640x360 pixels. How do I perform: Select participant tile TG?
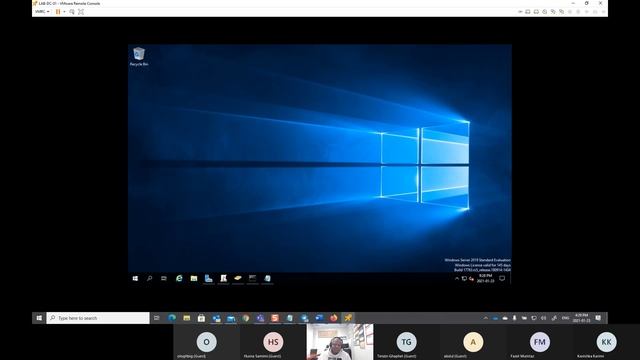(407, 342)
